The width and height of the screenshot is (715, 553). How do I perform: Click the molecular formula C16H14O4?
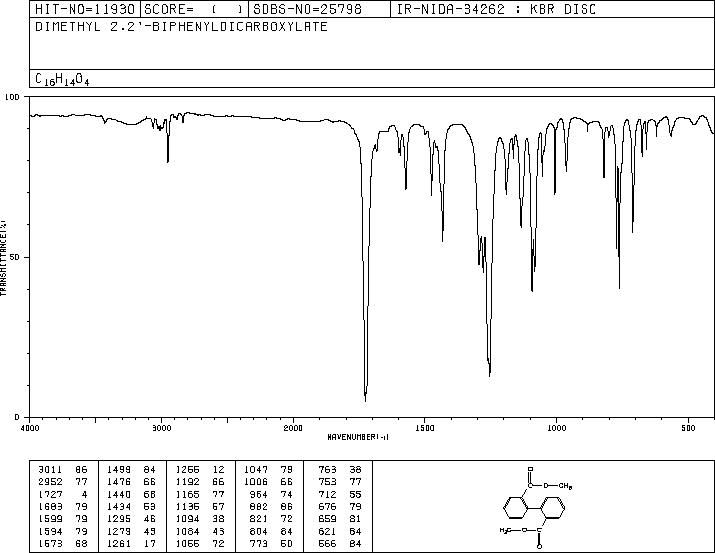click(62, 79)
